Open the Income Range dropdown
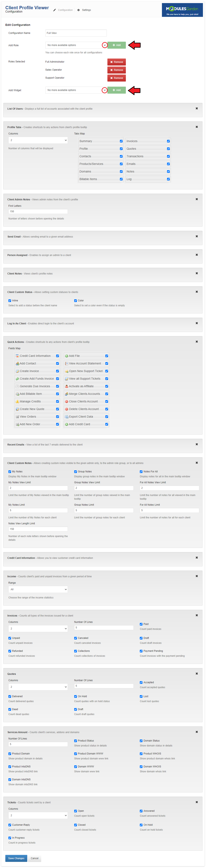The image size is (206, 868). [38, 589]
